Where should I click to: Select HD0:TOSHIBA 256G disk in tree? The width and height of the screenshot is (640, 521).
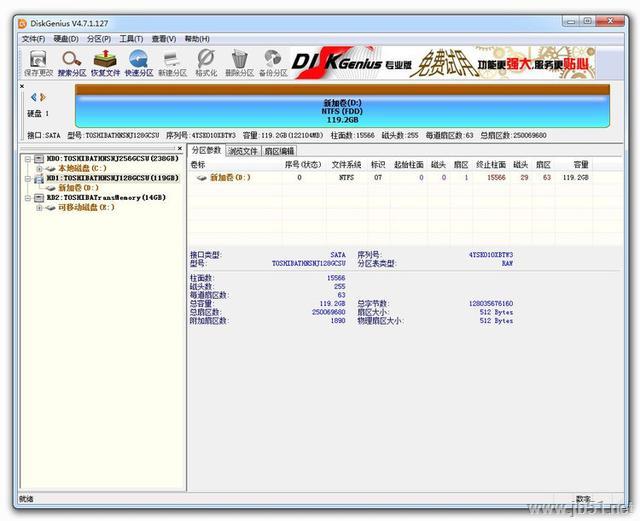point(113,158)
